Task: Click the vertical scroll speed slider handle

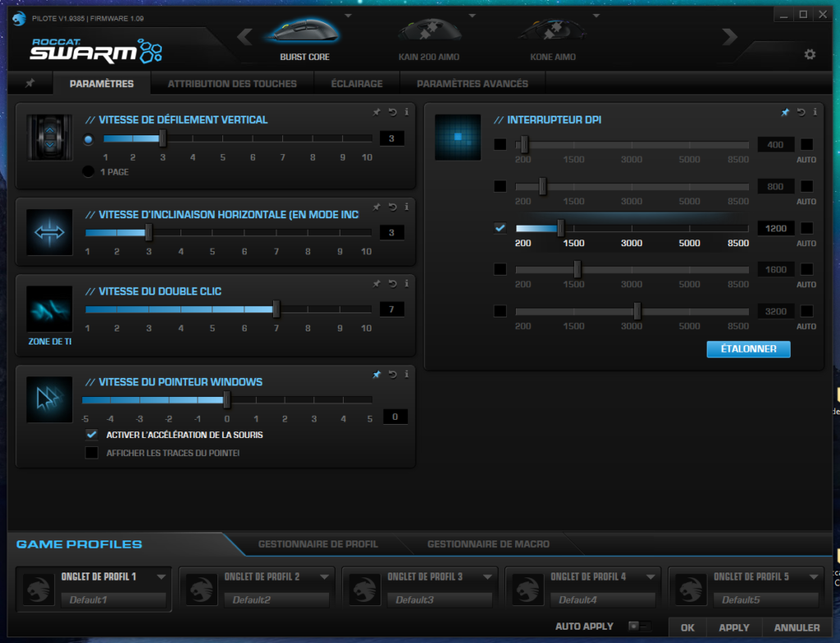Action: [162, 139]
